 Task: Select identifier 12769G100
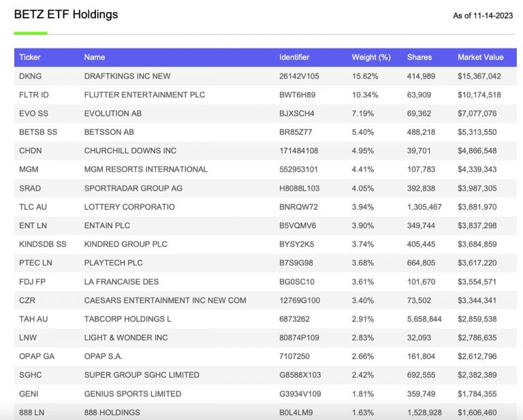tap(300, 301)
